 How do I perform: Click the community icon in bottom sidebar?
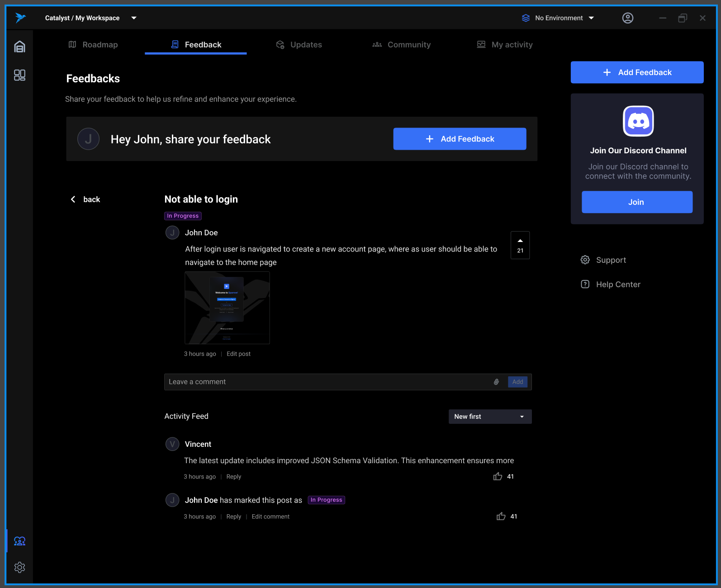click(19, 541)
